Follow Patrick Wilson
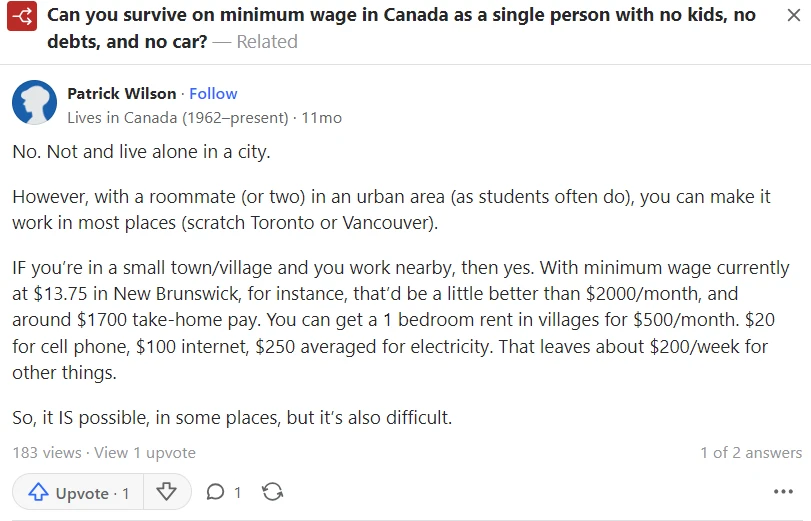The width and height of the screenshot is (811, 521). point(213,94)
